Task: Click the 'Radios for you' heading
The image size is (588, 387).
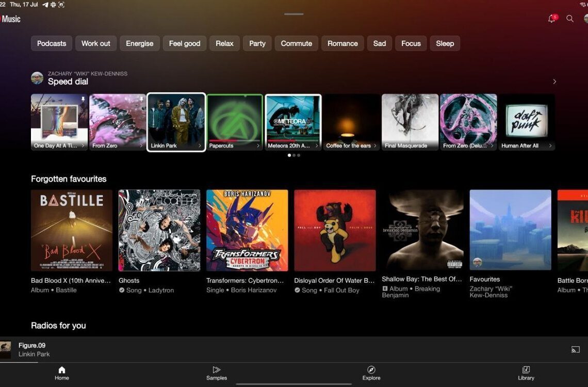Action: 58,326
